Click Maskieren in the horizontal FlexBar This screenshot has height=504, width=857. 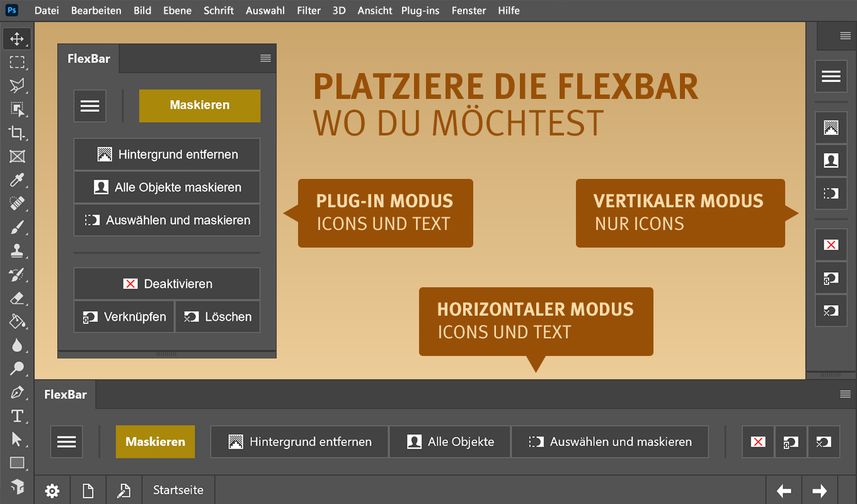tap(155, 442)
